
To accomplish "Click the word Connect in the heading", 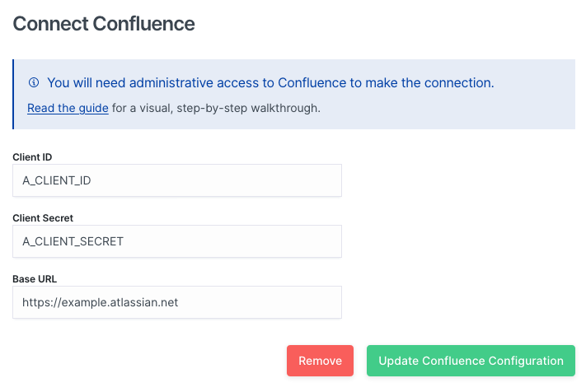I will coord(51,24).
